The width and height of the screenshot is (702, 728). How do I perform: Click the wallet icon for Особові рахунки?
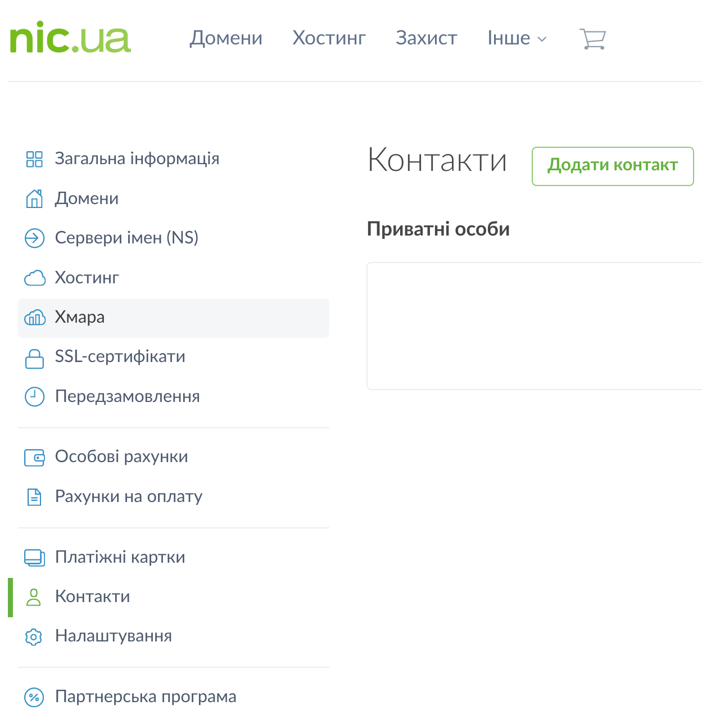coord(34,457)
